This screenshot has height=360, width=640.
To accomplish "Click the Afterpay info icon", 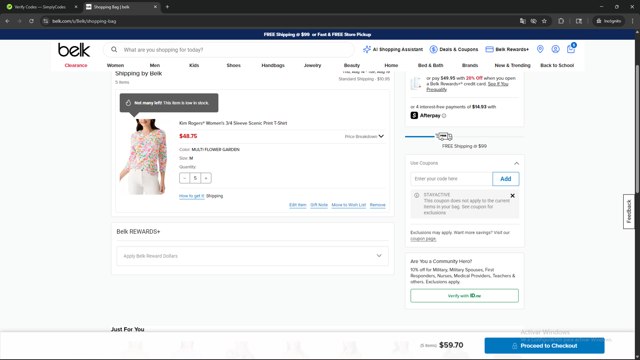I will (444, 116).
